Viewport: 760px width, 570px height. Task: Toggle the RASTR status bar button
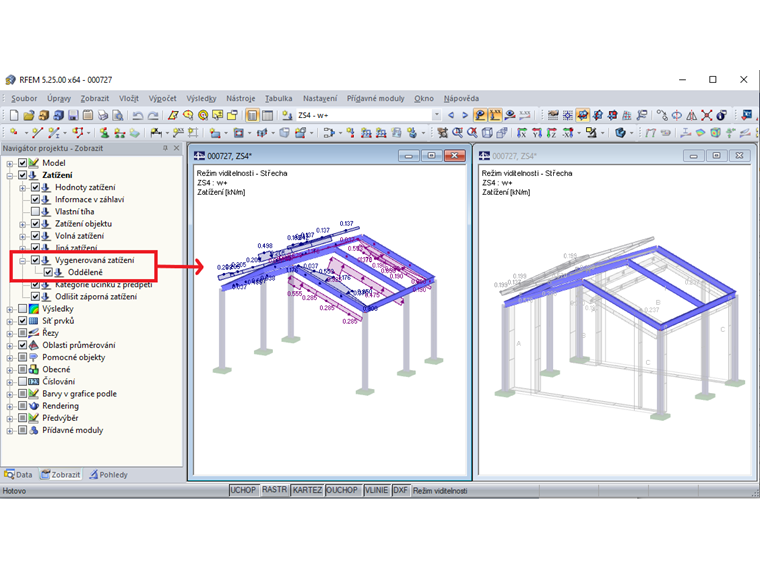coord(274,490)
